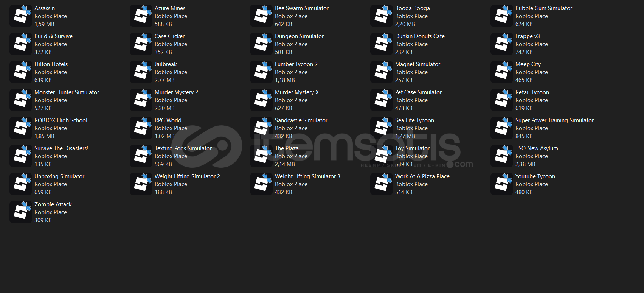The height and width of the screenshot is (293, 644).
Task: Select the Meep City file icon
Action: [502, 72]
